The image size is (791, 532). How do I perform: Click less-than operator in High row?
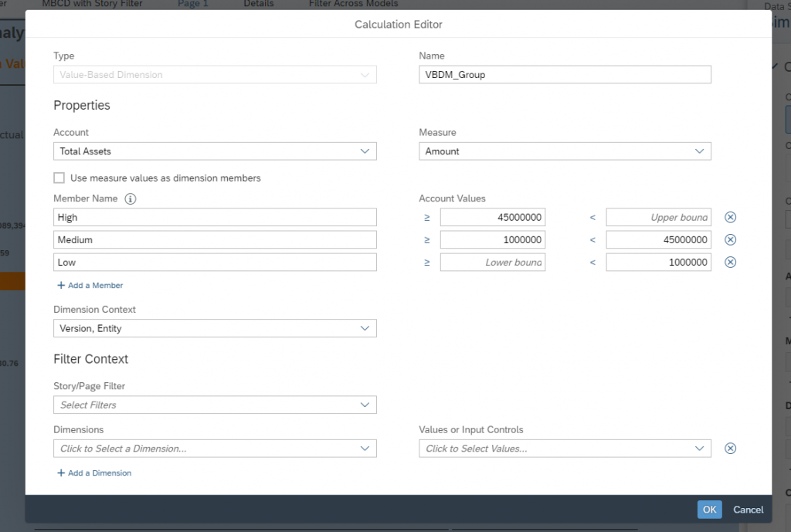[592, 217]
